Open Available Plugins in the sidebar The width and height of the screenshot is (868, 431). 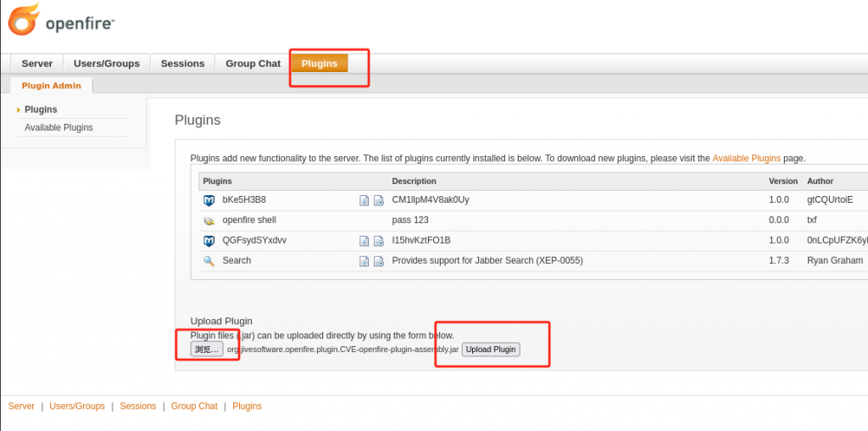tap(58, 127)
